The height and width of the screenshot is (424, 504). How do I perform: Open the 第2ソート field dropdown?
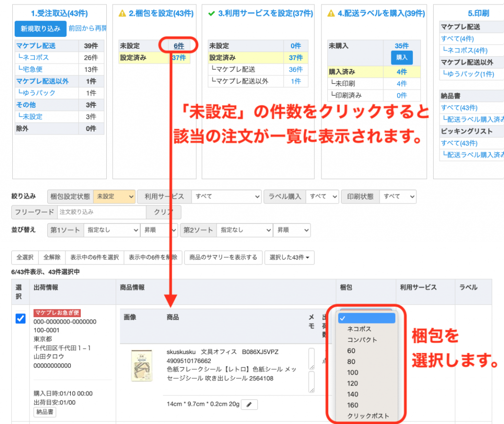(x=245, y=230)
